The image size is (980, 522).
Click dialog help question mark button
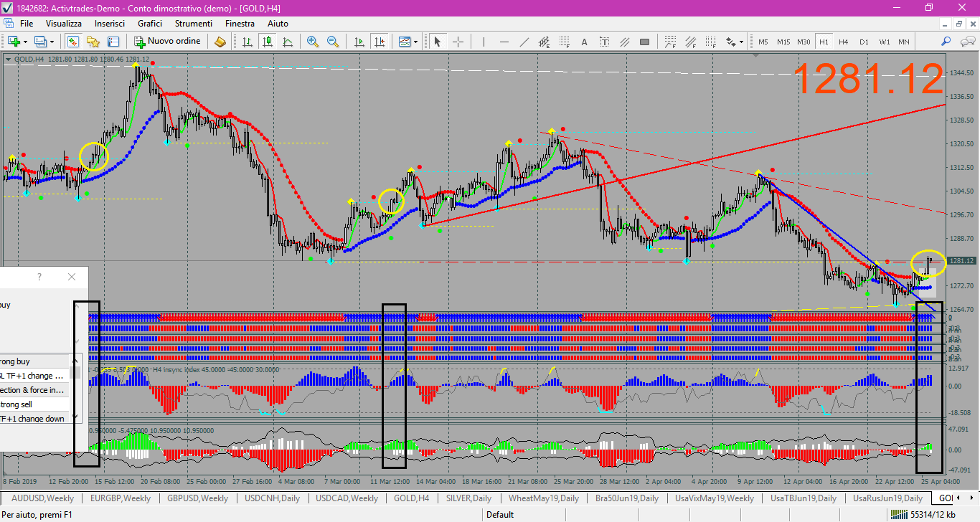click(39, 277)
